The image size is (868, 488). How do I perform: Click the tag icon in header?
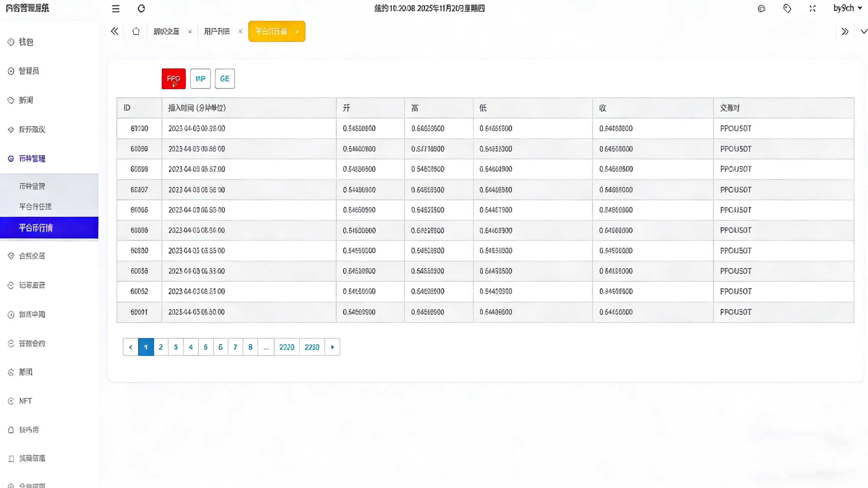(x=787, y=9)
